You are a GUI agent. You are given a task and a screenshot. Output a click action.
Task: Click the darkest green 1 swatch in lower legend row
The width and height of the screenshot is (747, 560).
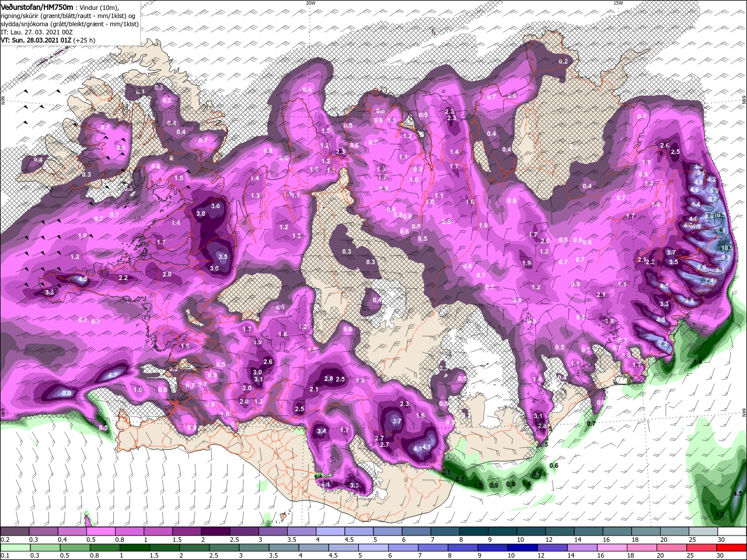tap(135, 548)
